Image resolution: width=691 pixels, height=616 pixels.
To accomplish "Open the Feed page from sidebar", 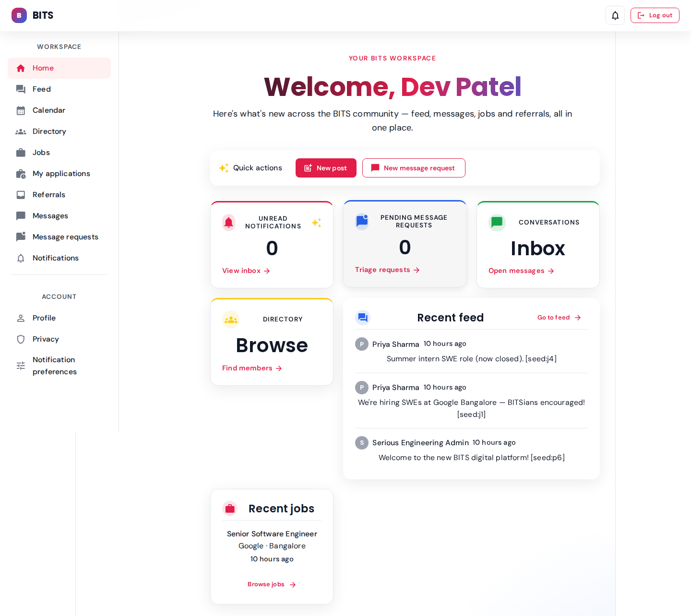I will (42, 89).
